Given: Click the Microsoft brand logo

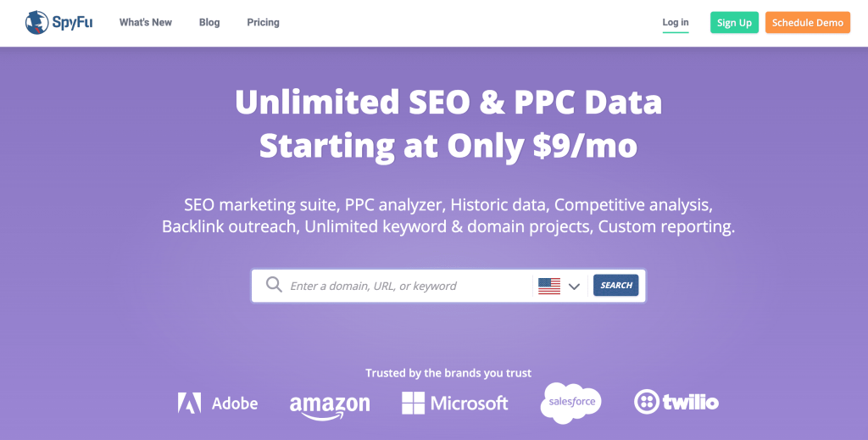Looking at the screenshot, I should click(x=455, y=403).
